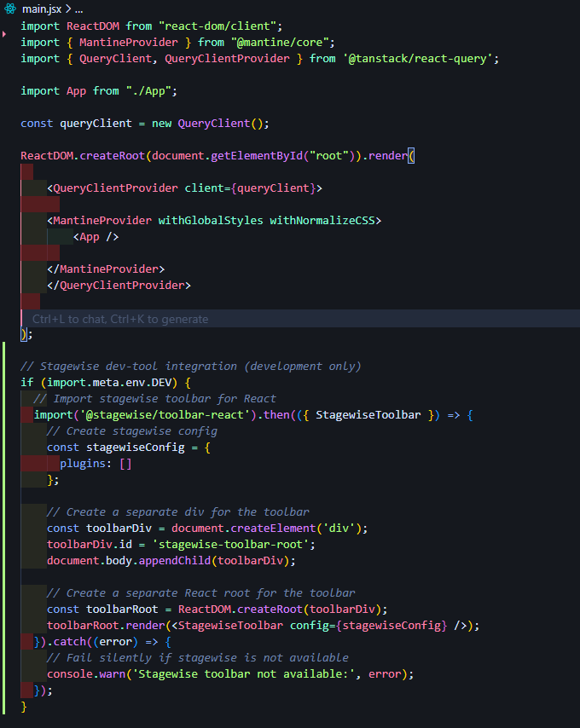580x728 pixels.
Task: Click StagewiseToolbar in the then callback parameters
Action: click(368, 415)
